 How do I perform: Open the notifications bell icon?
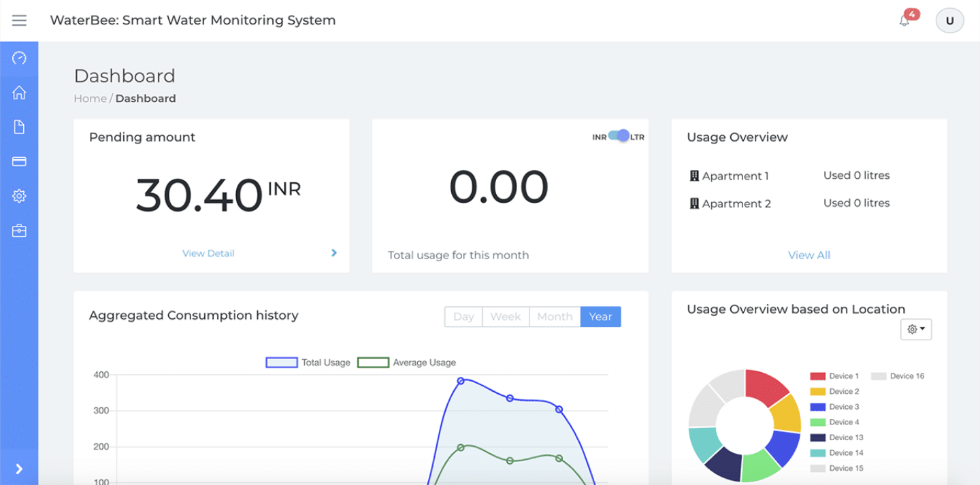904,20
